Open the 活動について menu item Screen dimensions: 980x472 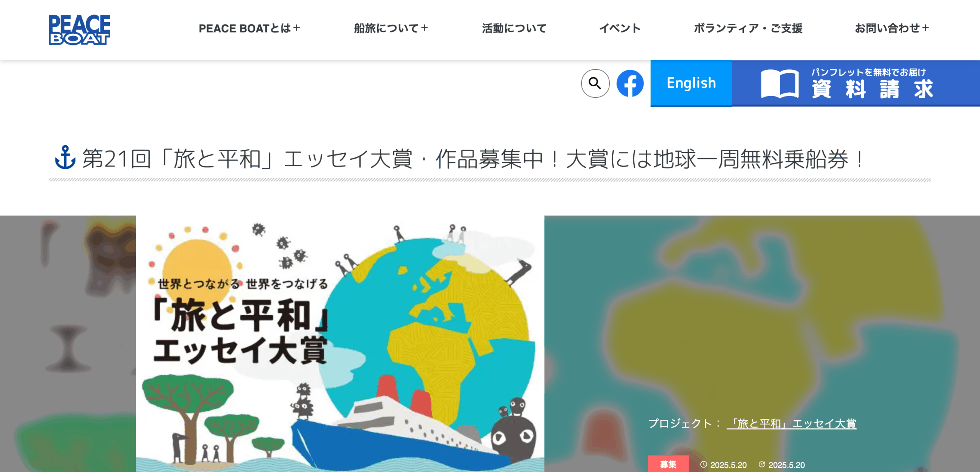coord(514,28)
